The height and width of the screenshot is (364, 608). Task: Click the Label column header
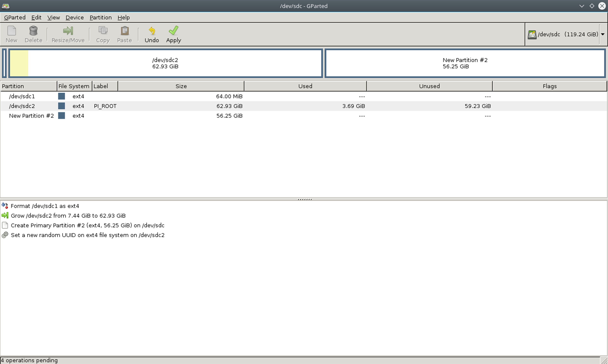[105, 86]
